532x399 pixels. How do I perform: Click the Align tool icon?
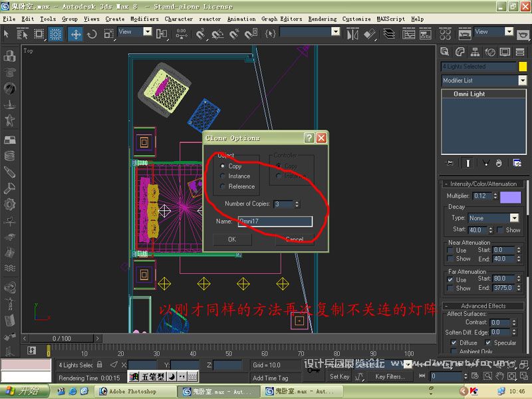pos(370,35)
